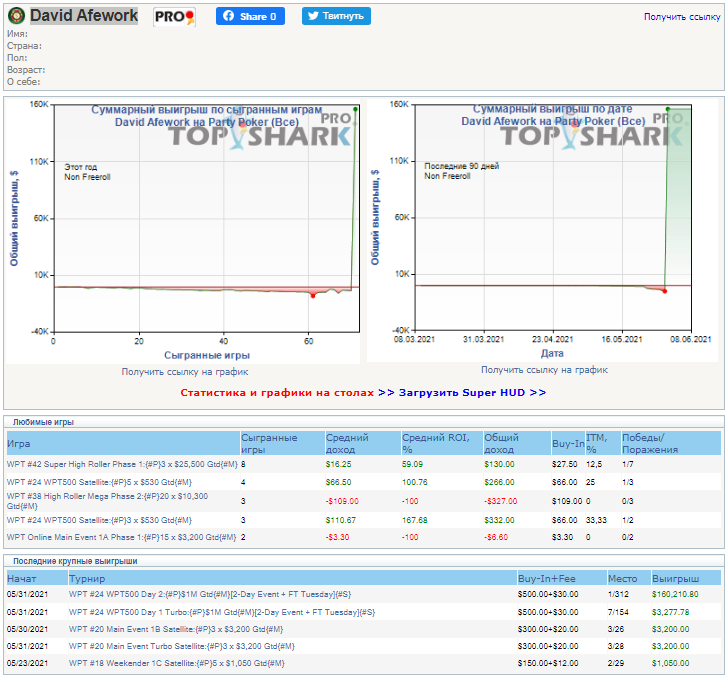Share the profile via Facebook button
The height and width of the screenshot is (678, 728).
tap(250, 16)
